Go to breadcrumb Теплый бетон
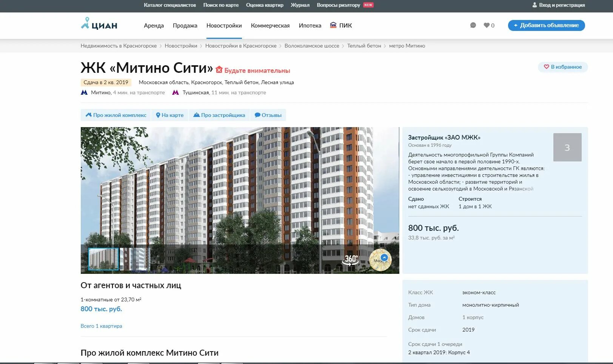Screen dimensions: 613x364 tap(364, 46)
